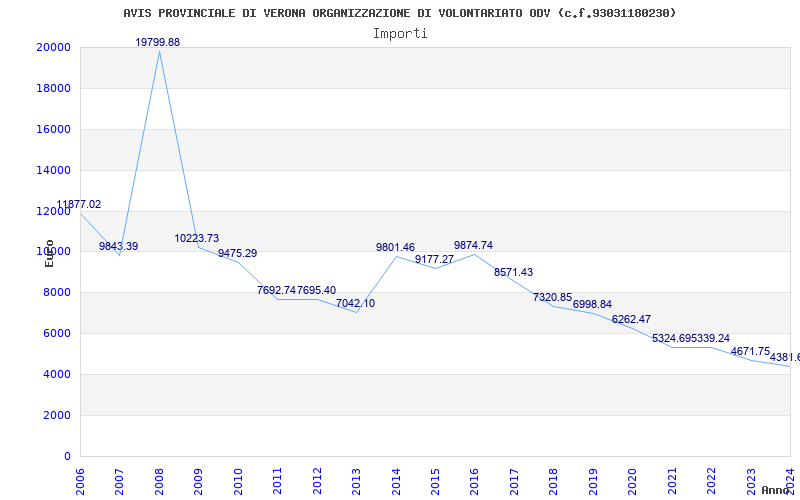Click the y-axis tick 0

point(67,456)
